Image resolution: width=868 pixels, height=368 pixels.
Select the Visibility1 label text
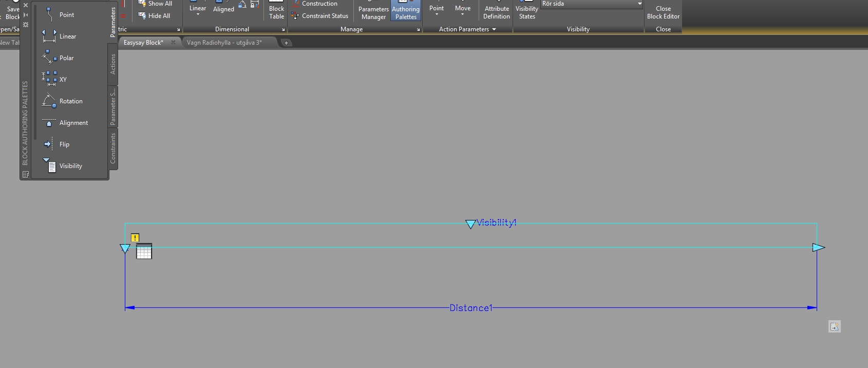pyautogui.click(x=496, y=223)
